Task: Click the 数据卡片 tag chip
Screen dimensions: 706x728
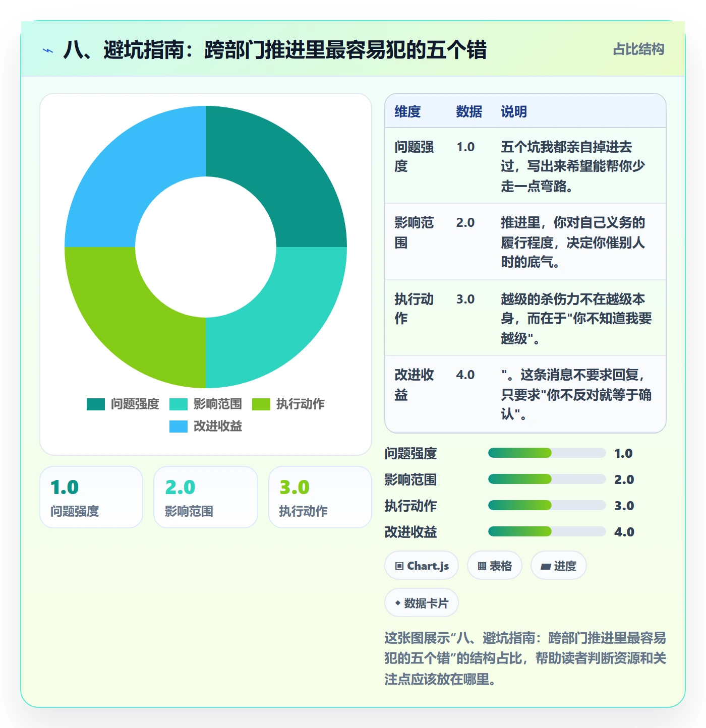Action: (422, 603)
